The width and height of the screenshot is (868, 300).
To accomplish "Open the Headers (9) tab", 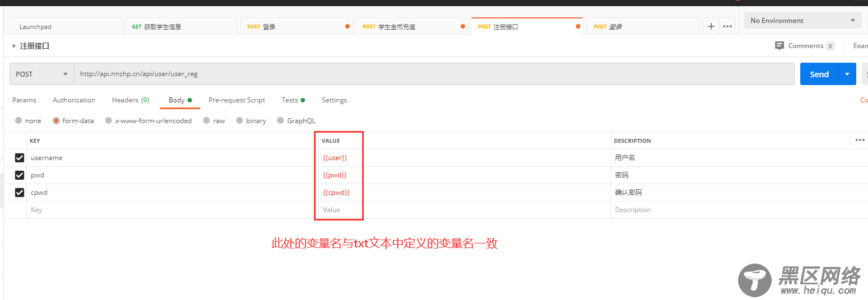I will click(x=130, y=100).
